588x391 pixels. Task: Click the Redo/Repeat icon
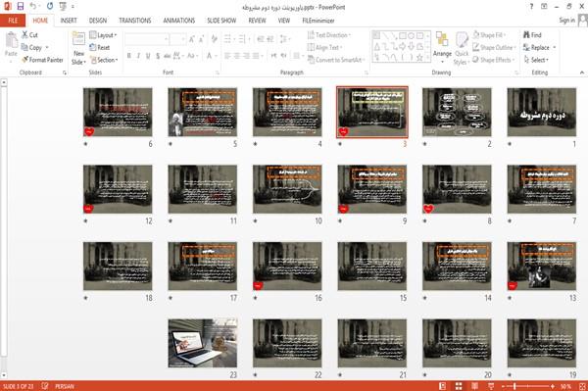pyautogui.click(x=50, y=6)
